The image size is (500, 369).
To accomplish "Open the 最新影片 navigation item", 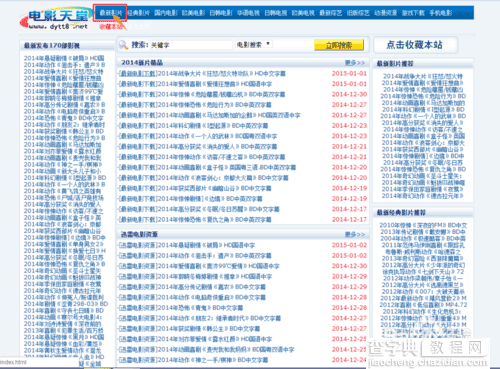I will click(x=111, y=13).
